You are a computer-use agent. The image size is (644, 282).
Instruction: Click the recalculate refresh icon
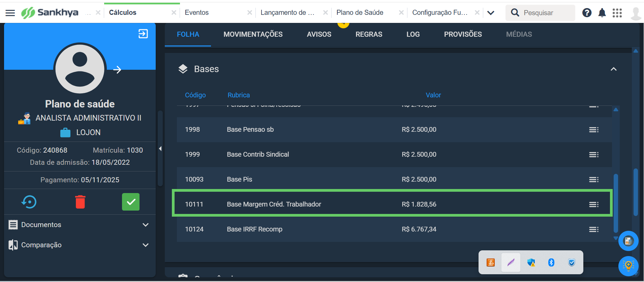pyautogui.click(x=29, y=202)
